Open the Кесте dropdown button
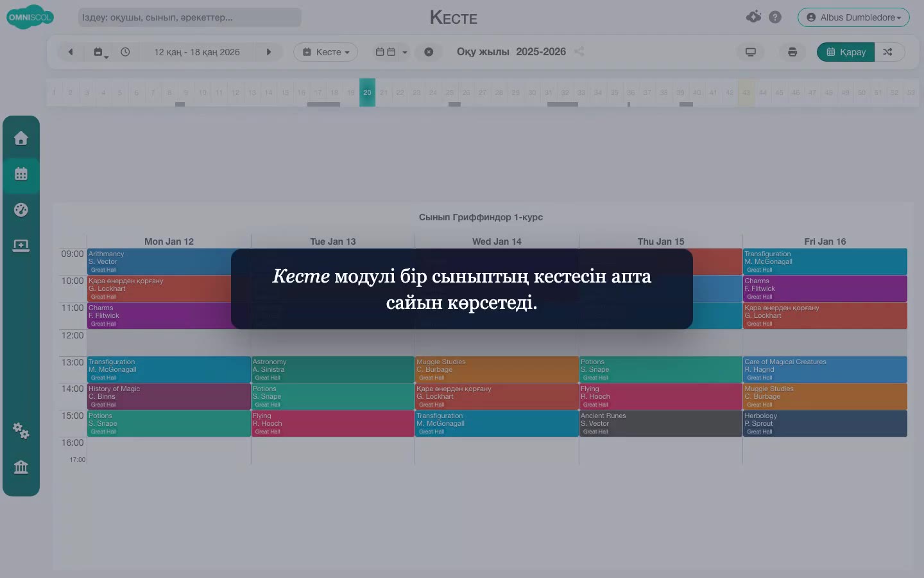 pos(325,52)
